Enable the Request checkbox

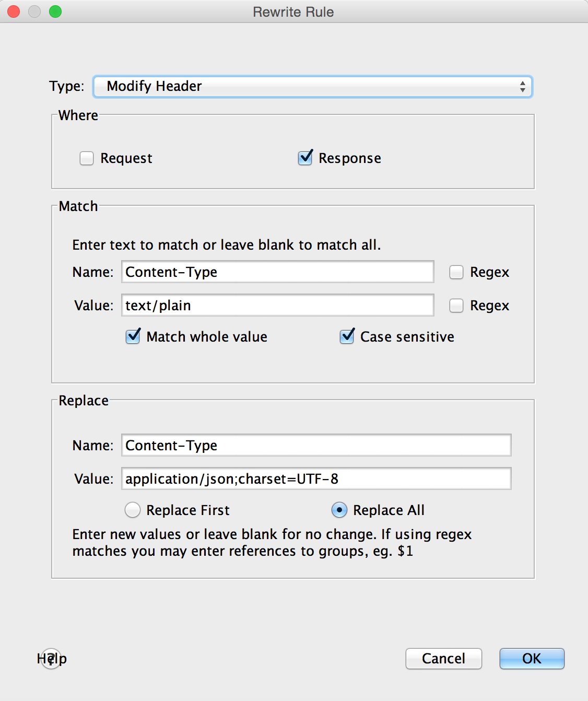[87, 158]
